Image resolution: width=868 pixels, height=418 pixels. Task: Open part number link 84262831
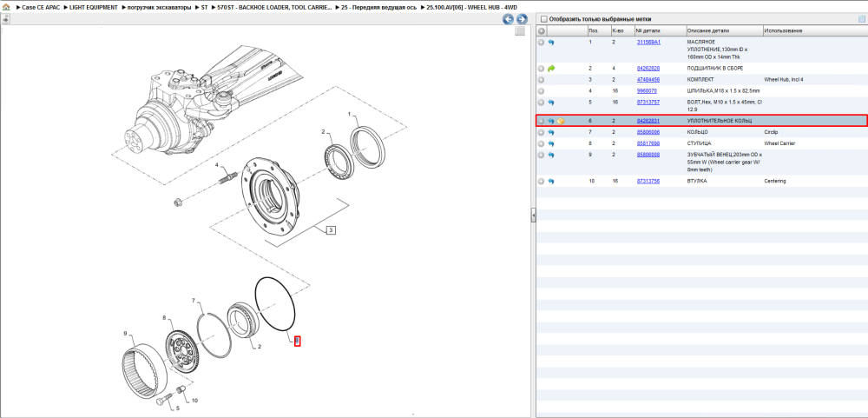(x=648, y=121)
